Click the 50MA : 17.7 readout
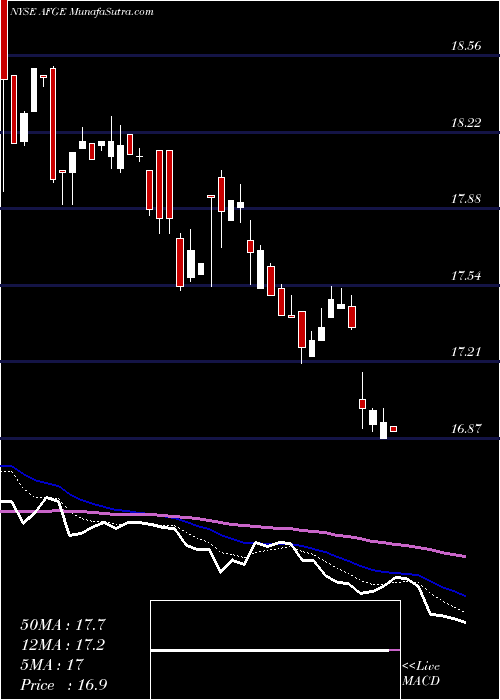Image resolution: width=500 pixels, height=700 pixels. (63, 624)
